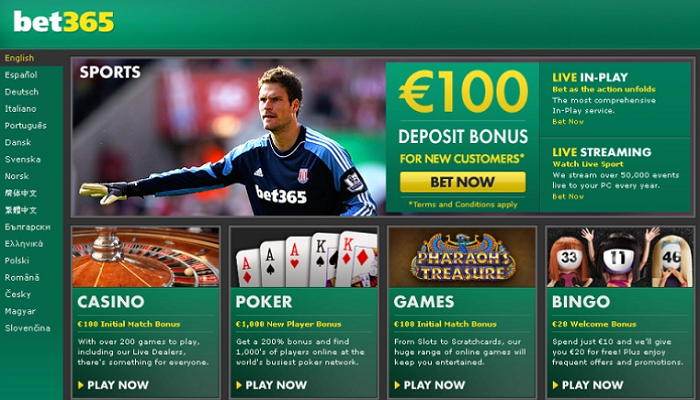Click the bet365 logo in header
Screen dimensions: 700x400
[x=64, y=21]
